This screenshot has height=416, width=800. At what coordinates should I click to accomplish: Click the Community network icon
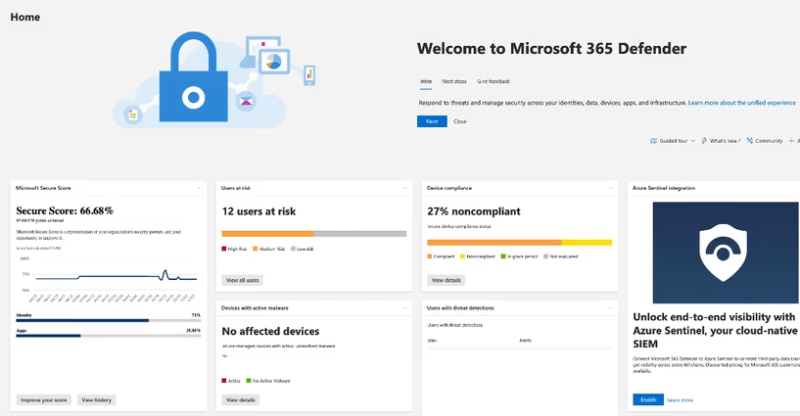coord(749,141)
